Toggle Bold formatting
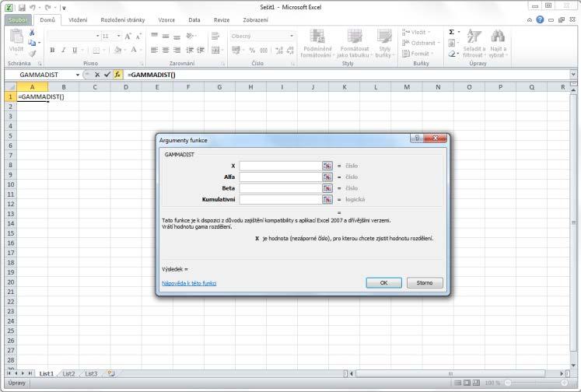The width and height of the screenshot is (581, 392). 52,50
